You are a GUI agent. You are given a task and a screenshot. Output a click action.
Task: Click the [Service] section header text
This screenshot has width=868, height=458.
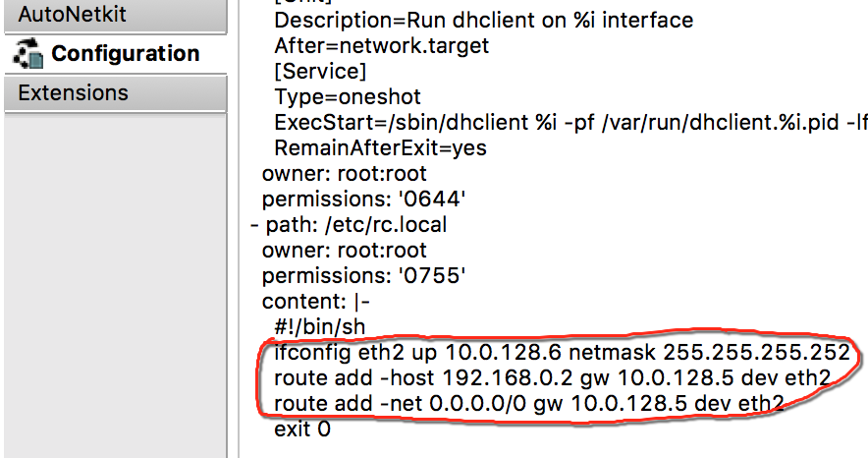(320, 72)
